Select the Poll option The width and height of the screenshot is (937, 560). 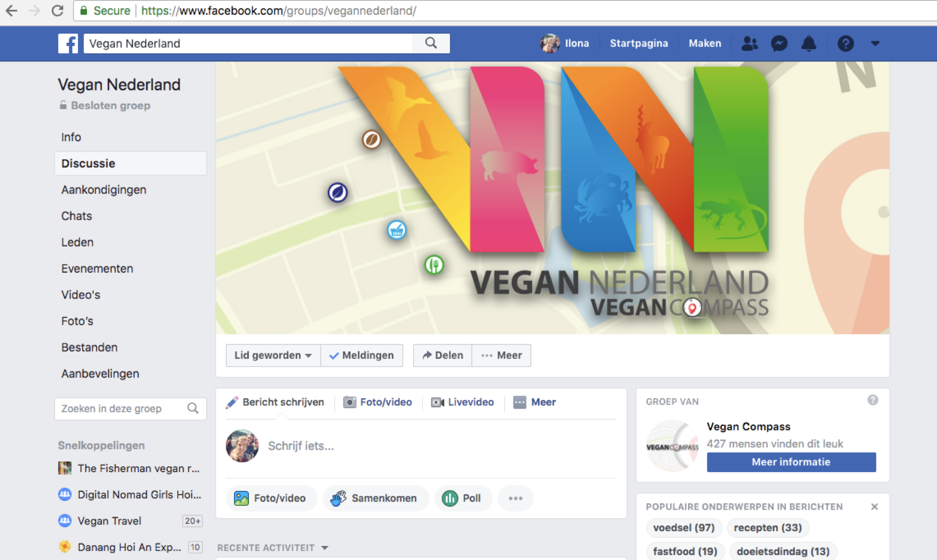click(x=462, y=498)
